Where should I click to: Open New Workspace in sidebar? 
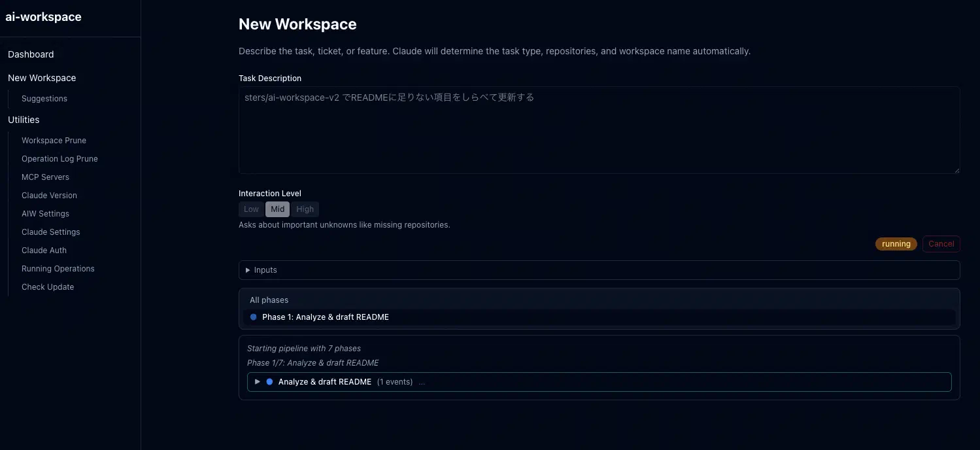click(42, 78)
